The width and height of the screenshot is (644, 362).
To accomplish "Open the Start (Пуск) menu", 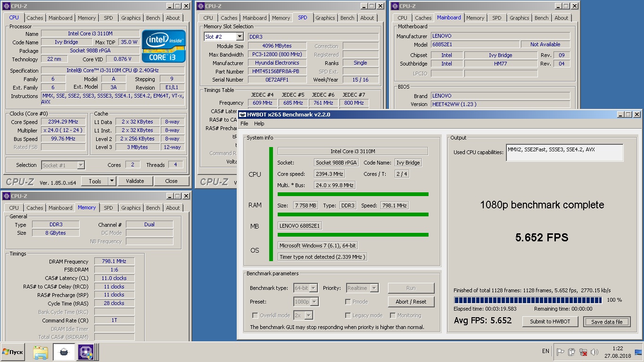I will point(13,352).
